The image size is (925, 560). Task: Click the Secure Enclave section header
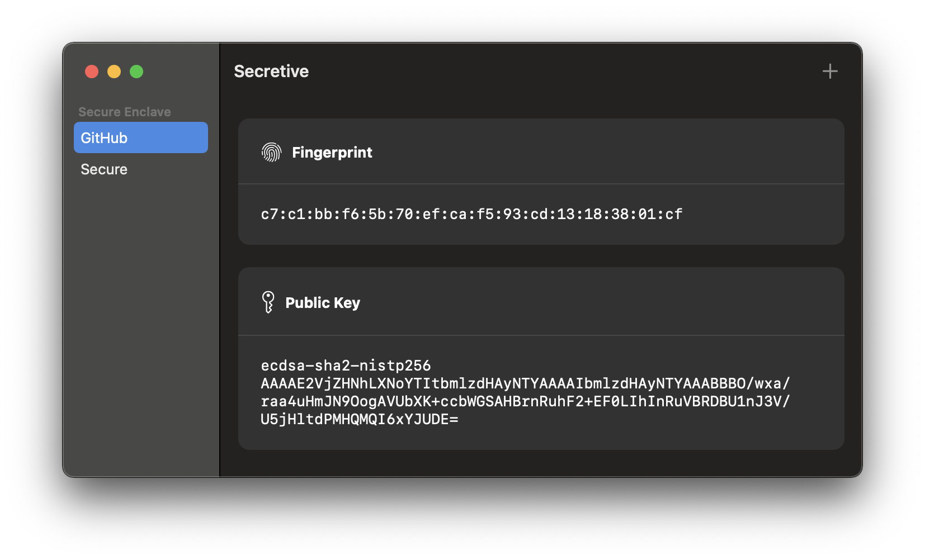coord(125,111)
